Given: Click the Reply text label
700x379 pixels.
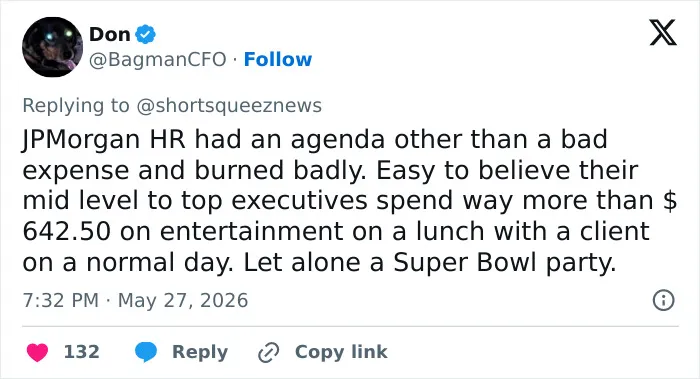Looking at the screenshot, I should pyautogui.click(x=200, y=352).
